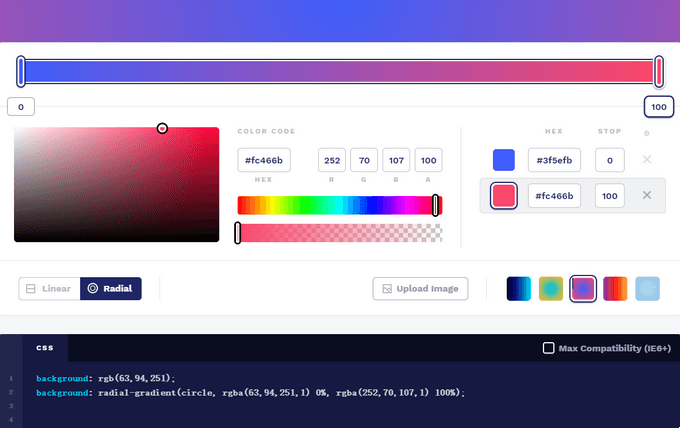Select Radial gradient type
This screenshot has width=680, height=428.
[x=111, y=289]
